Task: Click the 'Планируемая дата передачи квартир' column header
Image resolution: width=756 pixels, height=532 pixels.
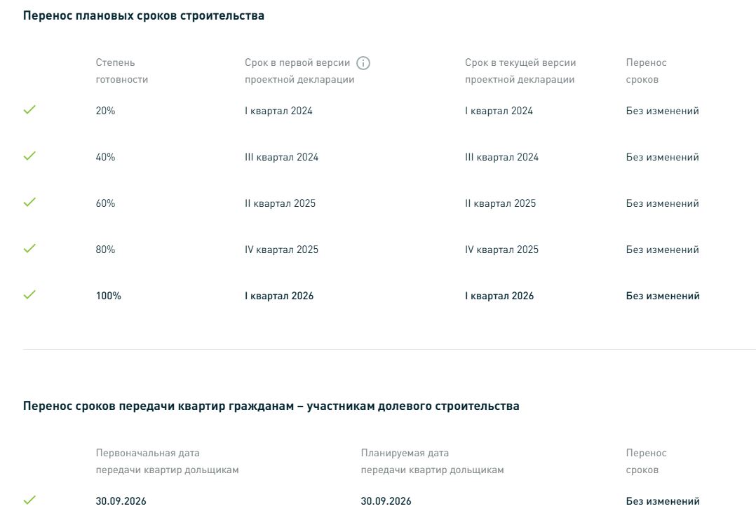Action: pos(432,461)
